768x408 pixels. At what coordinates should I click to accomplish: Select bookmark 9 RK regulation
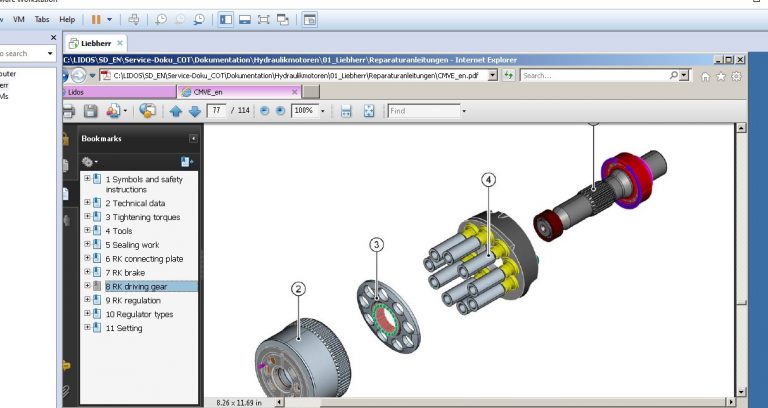[x=133, y=300]
